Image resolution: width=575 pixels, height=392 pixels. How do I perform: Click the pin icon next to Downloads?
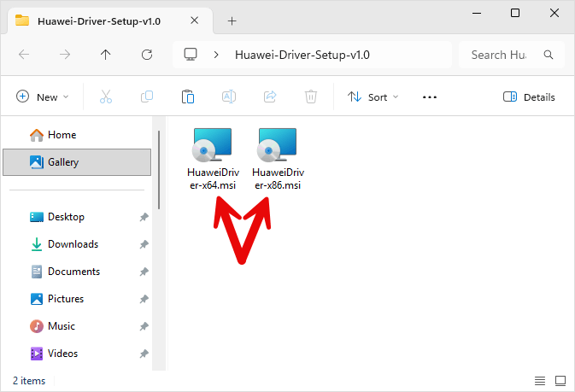pos(144,244)
